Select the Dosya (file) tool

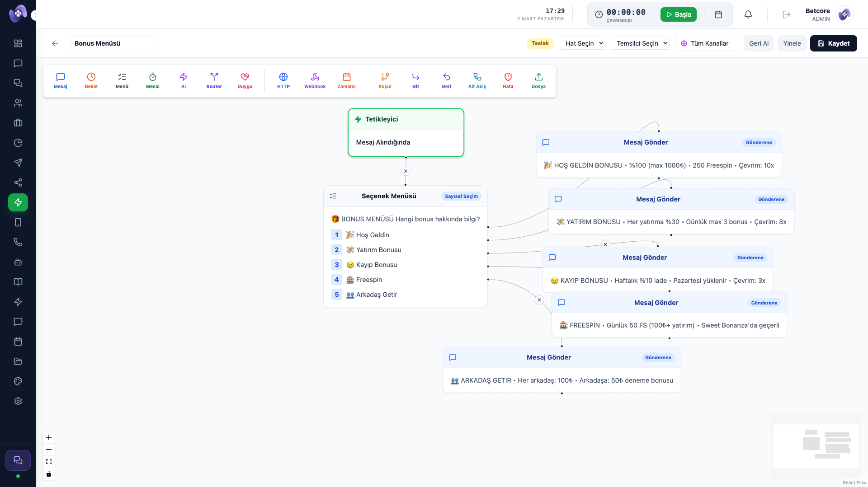[538, 80]
